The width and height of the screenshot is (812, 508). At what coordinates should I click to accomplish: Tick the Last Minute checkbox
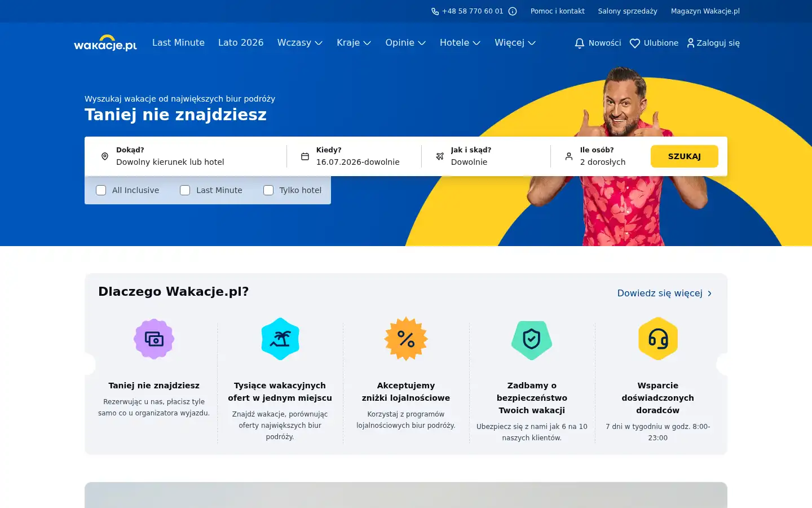(x=185, y=190)
